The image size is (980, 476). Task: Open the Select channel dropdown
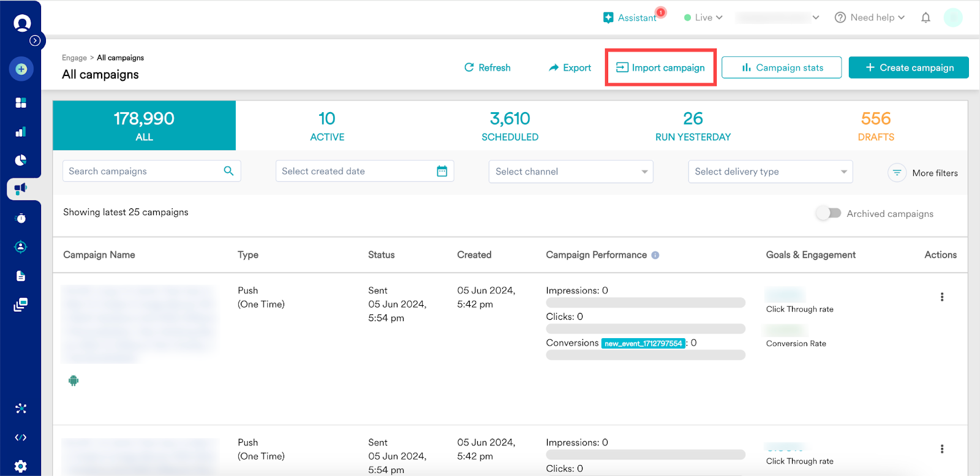pos(570,172)
